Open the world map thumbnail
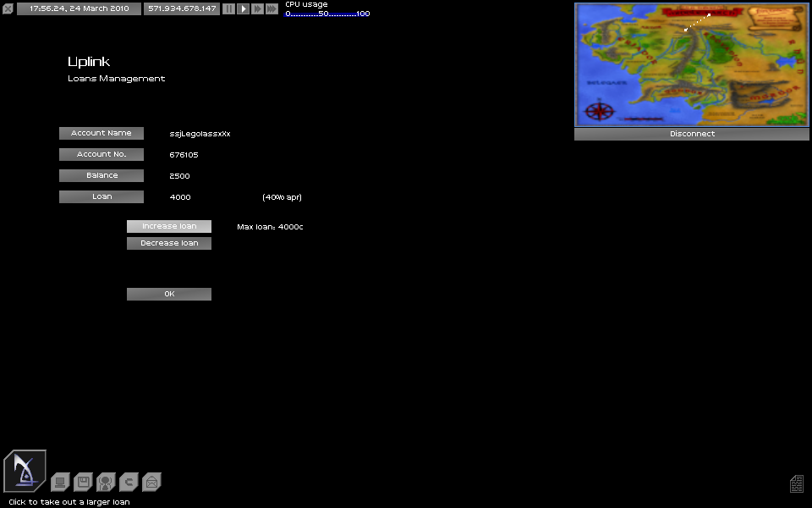 coord(692,64)
